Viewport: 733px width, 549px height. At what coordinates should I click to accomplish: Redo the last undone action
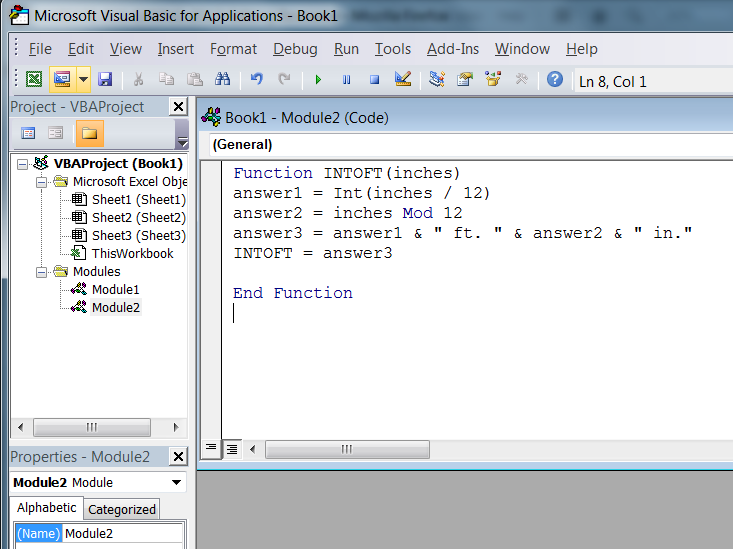point(284,79)
